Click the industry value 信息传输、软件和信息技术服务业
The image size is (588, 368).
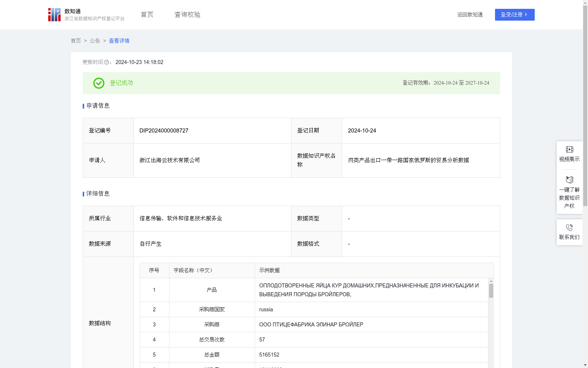tap(181, 219)
